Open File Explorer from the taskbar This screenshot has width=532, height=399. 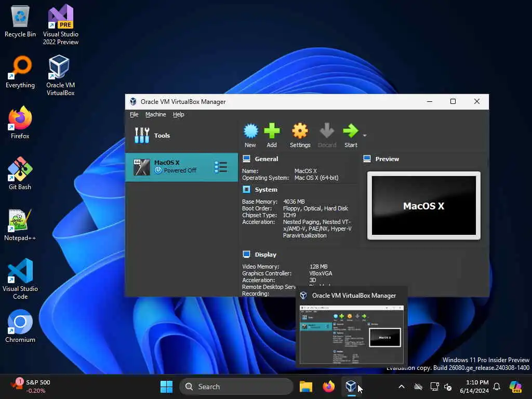[x=305, y=387]
